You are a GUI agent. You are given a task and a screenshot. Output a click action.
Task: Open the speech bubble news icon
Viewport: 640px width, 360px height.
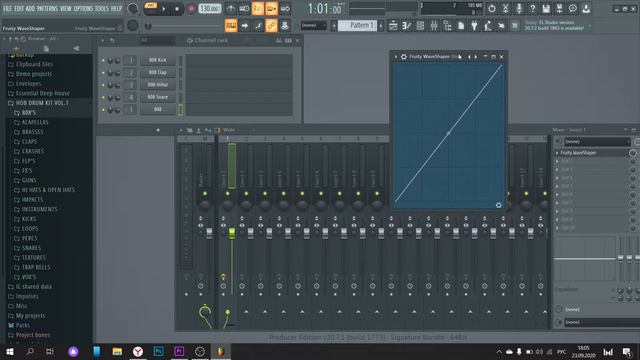click(573, 8)
